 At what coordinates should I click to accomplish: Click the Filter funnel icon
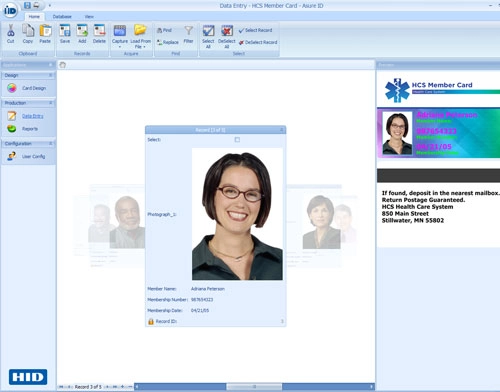click(188, 34)
